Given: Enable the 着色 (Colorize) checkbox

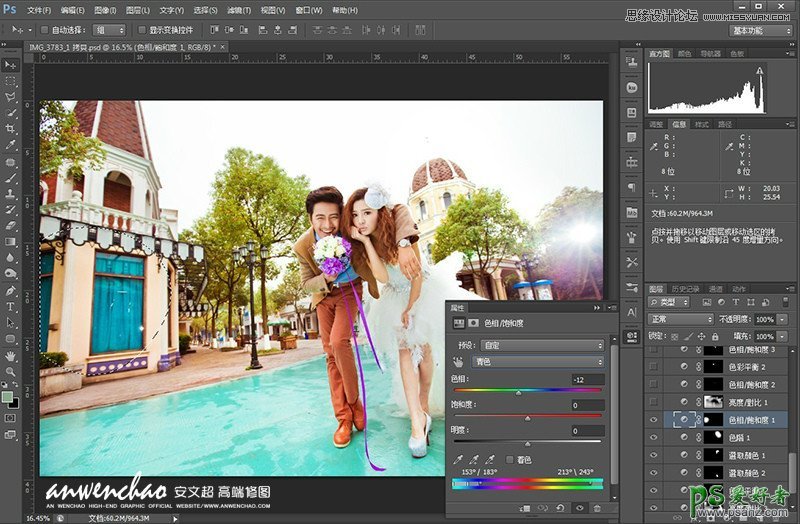Looking at the screenshot, I should point(510,459).
